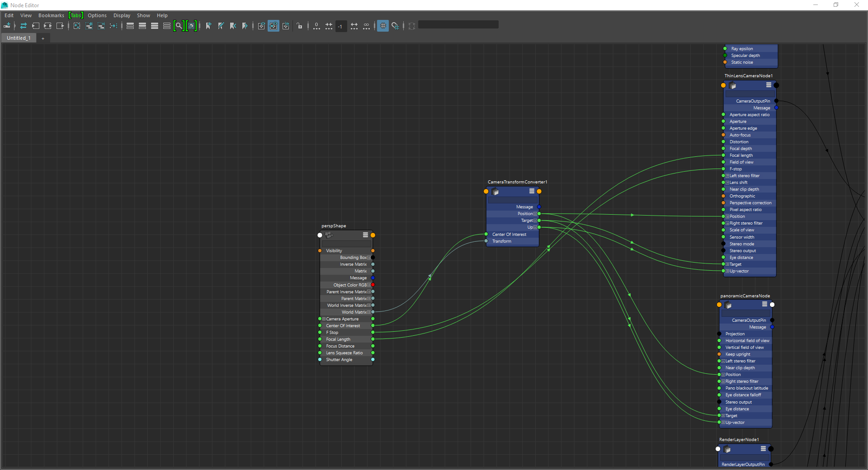
Task: Toggle the snap to grid icon
Action: pos(396,26)
